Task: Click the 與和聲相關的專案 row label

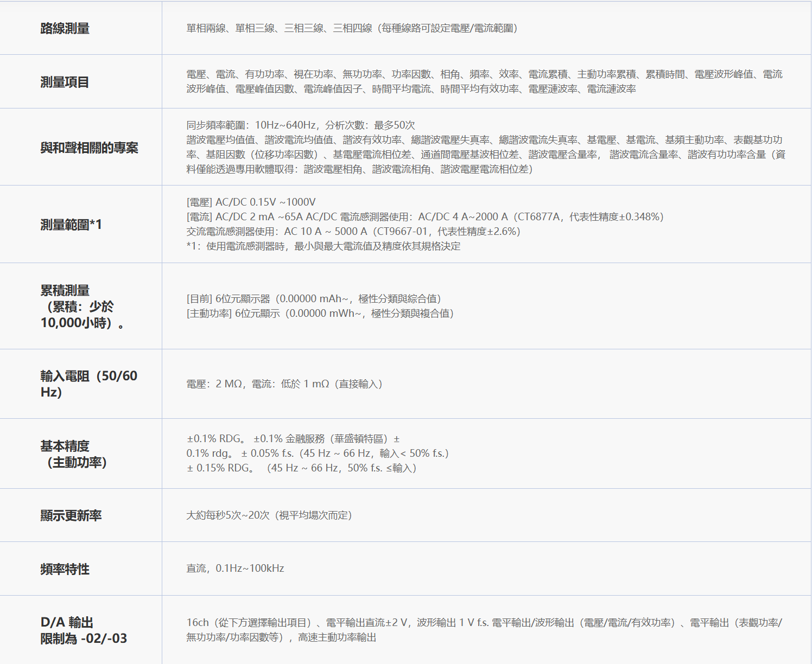Action: 90,148
